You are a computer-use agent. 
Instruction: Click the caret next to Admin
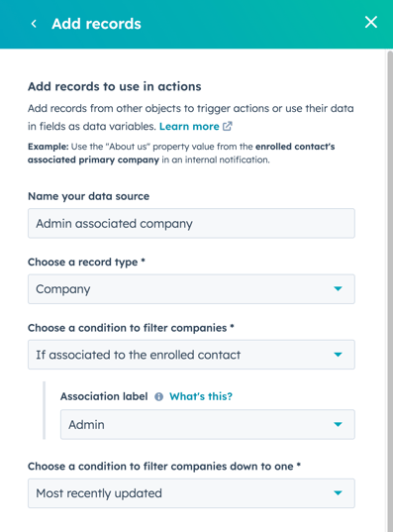pyautogui.click(x=338, y=424)
